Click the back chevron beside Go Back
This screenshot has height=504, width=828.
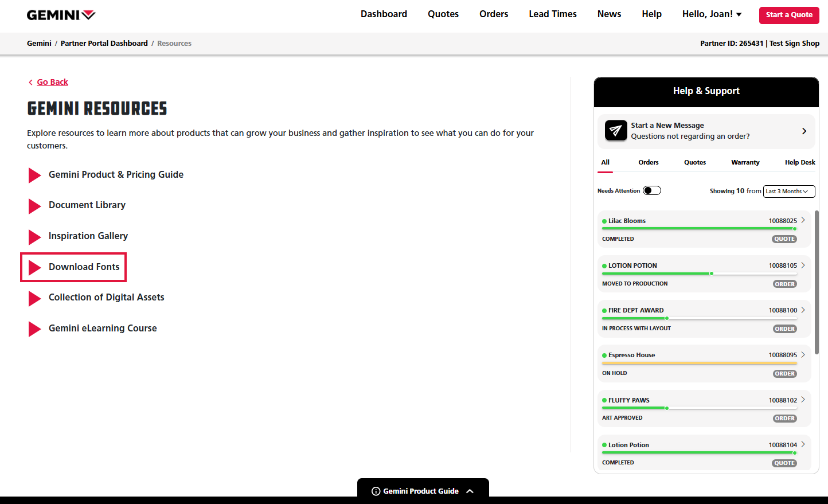click(x=30, y=83)
